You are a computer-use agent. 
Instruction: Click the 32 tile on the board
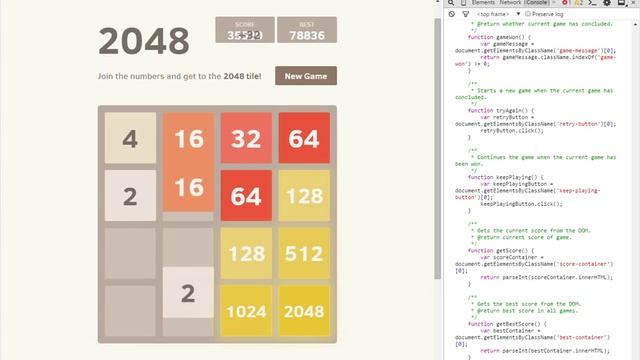246,138
